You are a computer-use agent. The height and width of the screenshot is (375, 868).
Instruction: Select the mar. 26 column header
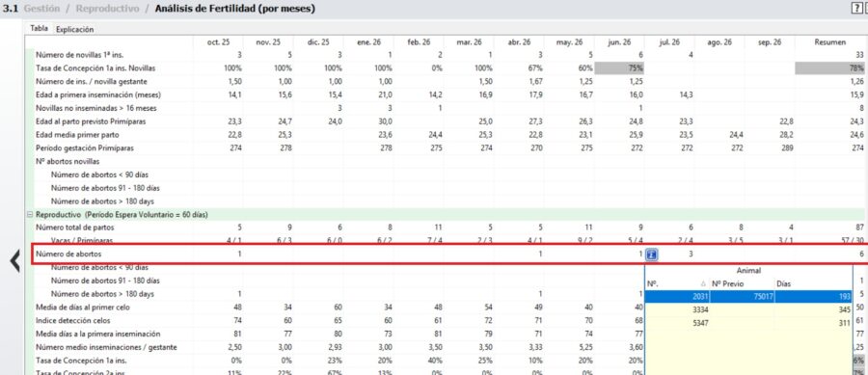469,42
